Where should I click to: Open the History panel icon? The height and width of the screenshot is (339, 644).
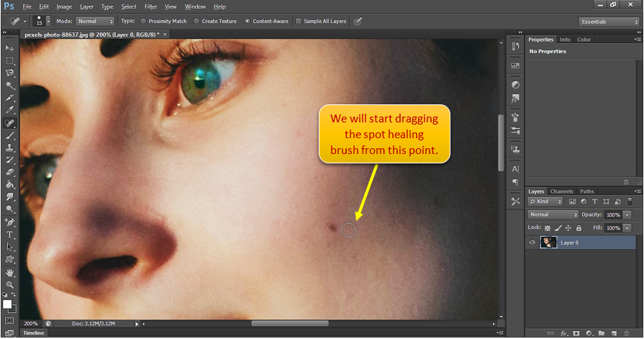click(x=515, y=47)
